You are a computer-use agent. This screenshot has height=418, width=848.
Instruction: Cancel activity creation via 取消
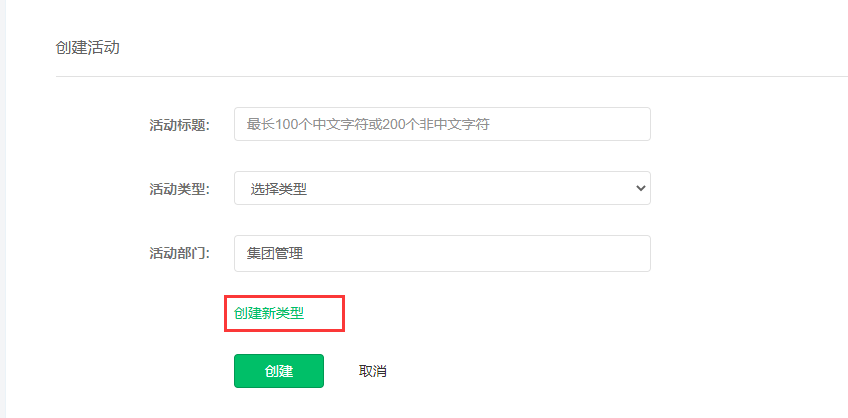pyautogui.click(x=372, y=371)
